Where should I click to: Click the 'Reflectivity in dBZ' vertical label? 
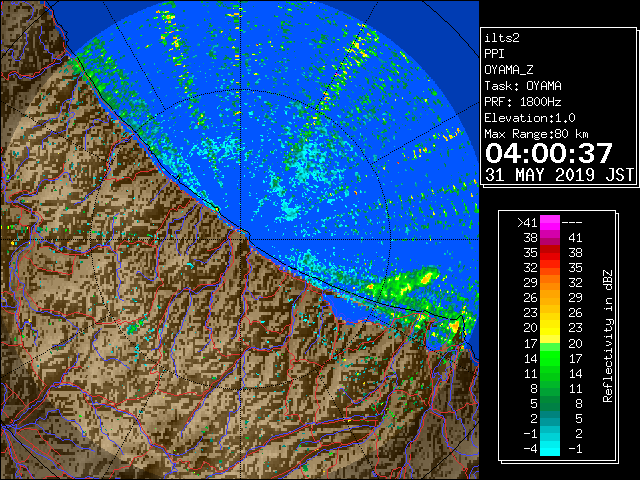pyautogui.click(x=607, y=336)
